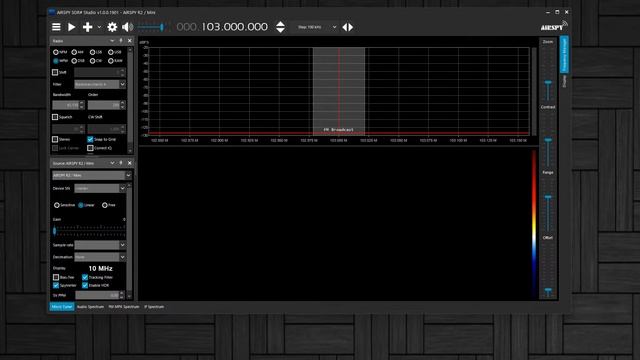Click the Source panel scrollbar
The width and height of the screenshot is (640, 360).
click(x=129, y=241)
